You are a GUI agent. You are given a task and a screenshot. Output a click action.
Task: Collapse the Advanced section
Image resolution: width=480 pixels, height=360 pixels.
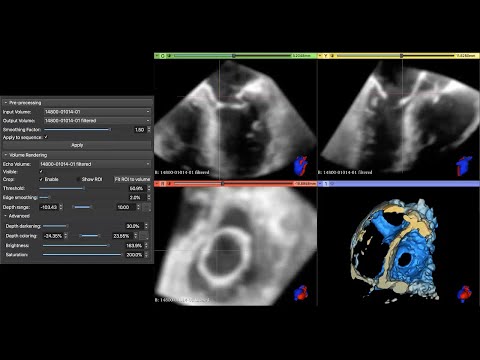tap(6, 216)
